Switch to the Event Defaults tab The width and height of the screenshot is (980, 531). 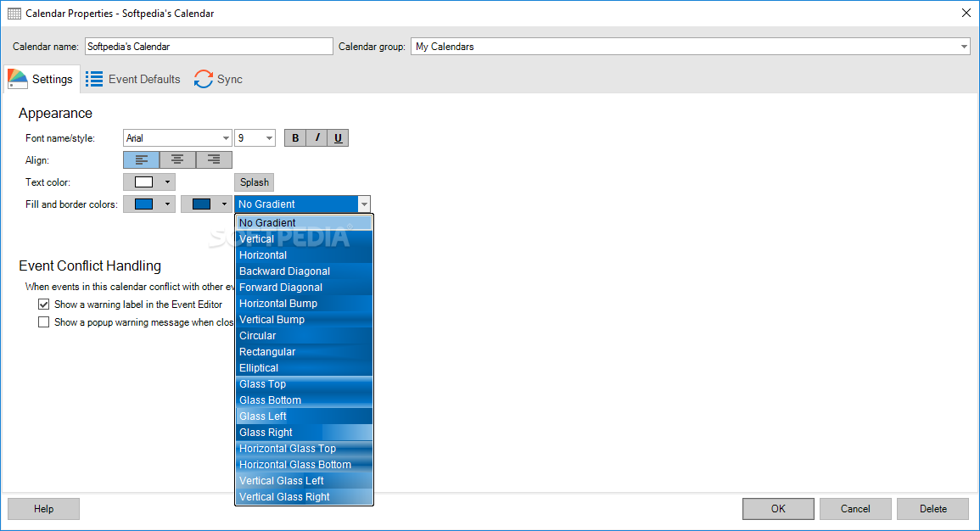[x=133, y=80]
